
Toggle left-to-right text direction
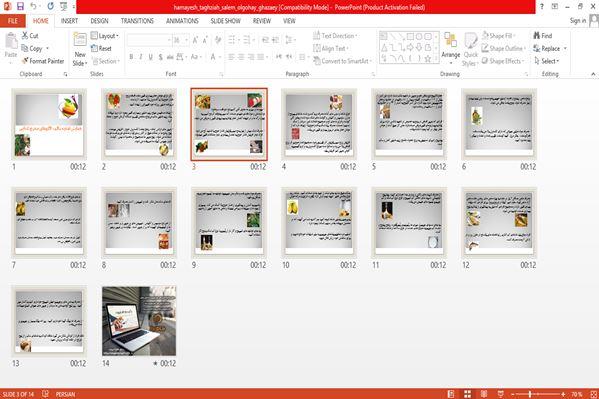coord(279,57)
